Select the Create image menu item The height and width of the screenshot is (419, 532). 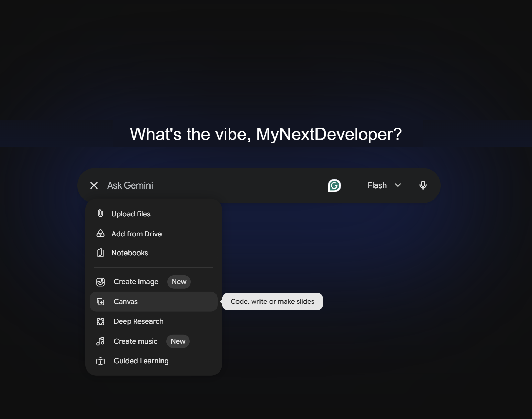pos(154,282)
